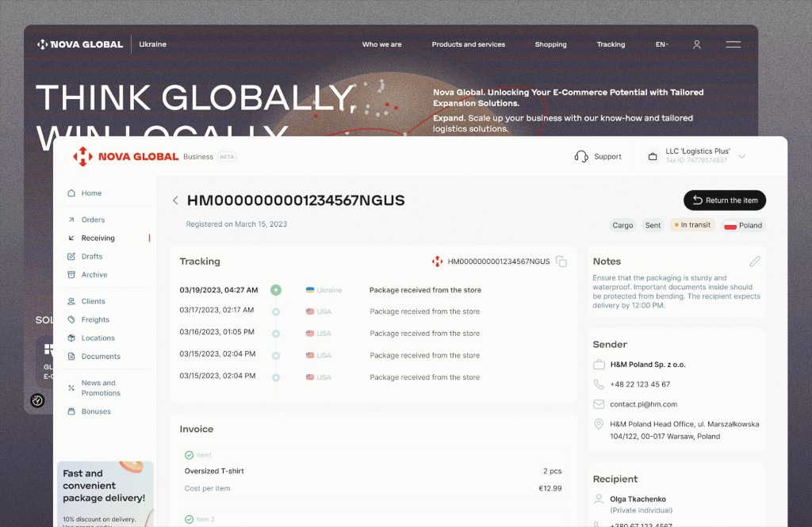Copy the tracking number with copy icon

561,262
